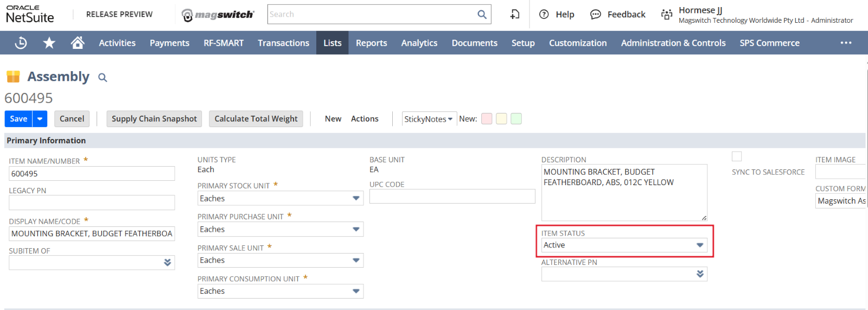Go to the Home dashboard icon
The image size is (868, 310).
pos(78,42)
